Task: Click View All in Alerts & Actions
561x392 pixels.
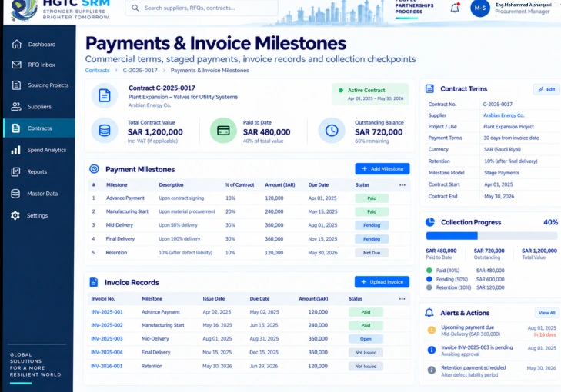Action: [x=546, y=313]
